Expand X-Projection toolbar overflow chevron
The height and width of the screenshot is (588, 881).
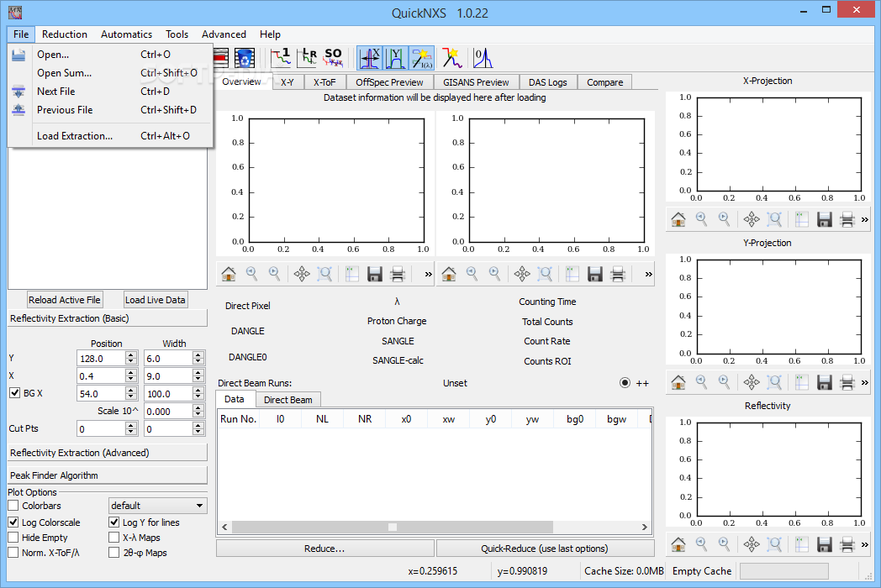pyautogui.click(x=865, y=219)
